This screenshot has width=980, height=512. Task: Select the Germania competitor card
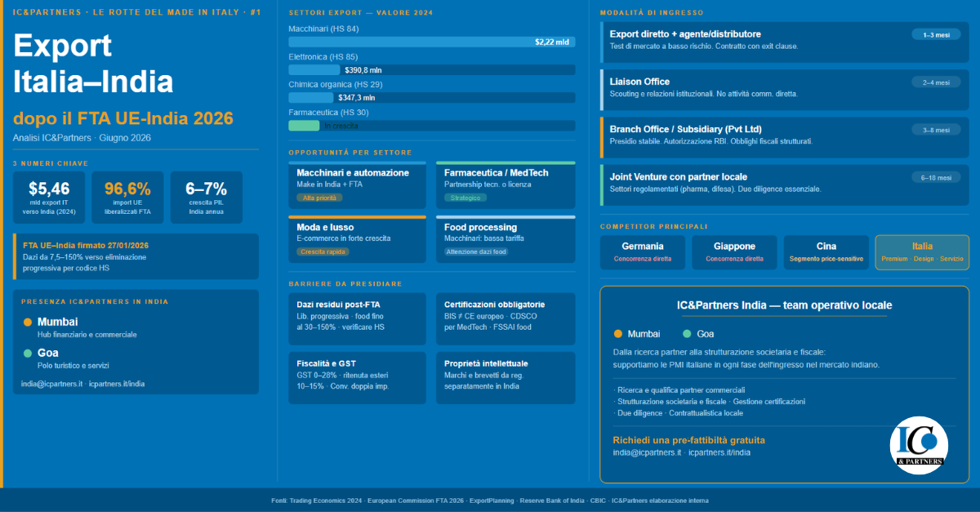642,252
